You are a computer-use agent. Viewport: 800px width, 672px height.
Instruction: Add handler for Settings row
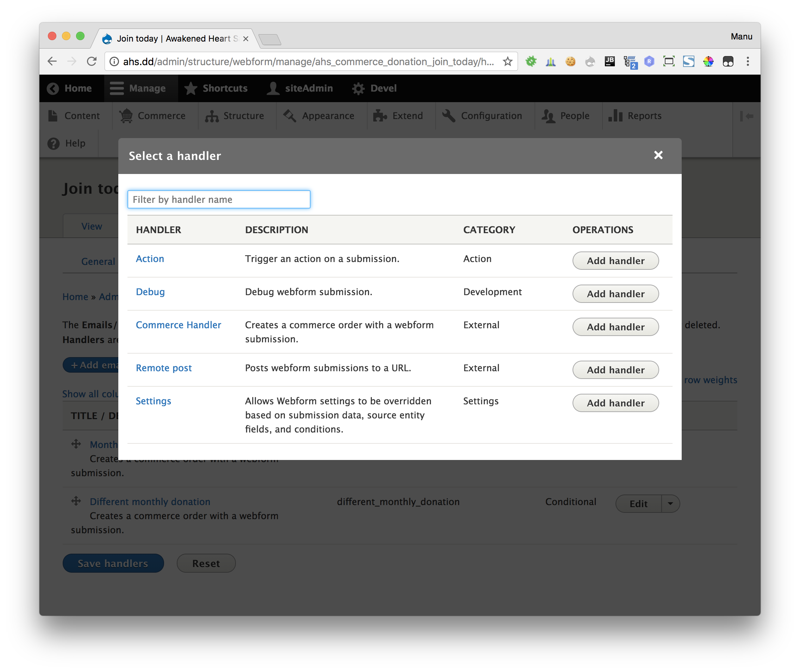(615, 403)
